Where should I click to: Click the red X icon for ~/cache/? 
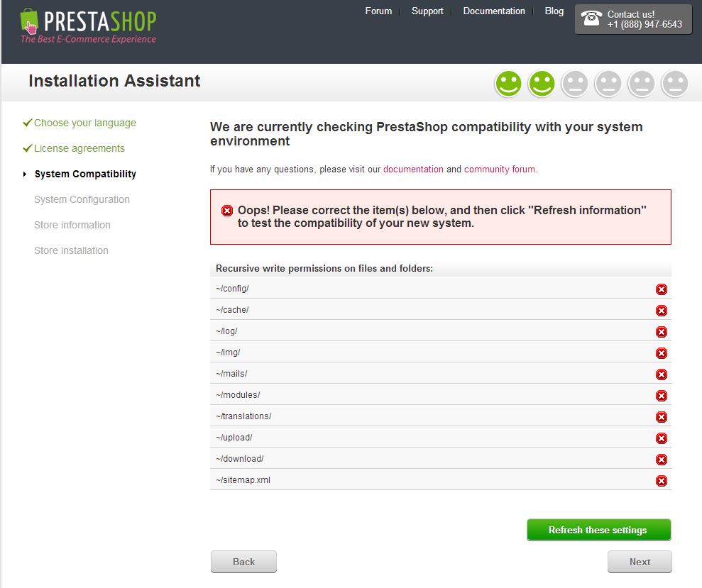(x=662, y=311)
